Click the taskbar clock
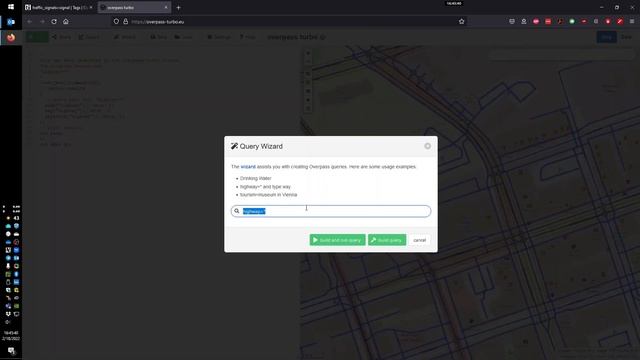The image size is (640, 360). (11, 336)
